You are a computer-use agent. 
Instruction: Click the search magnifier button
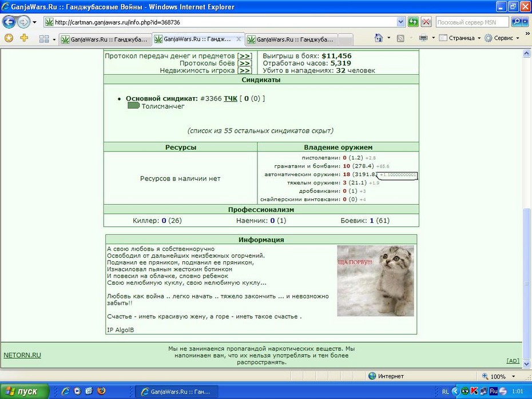click(x=517, y=22)
